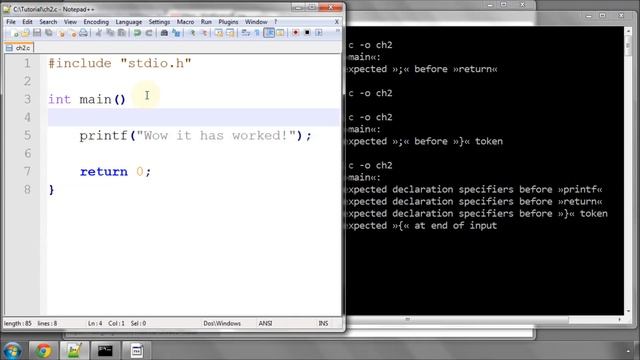Click the User Defined Language icon

pyautogui.click(x=280, y=33)
